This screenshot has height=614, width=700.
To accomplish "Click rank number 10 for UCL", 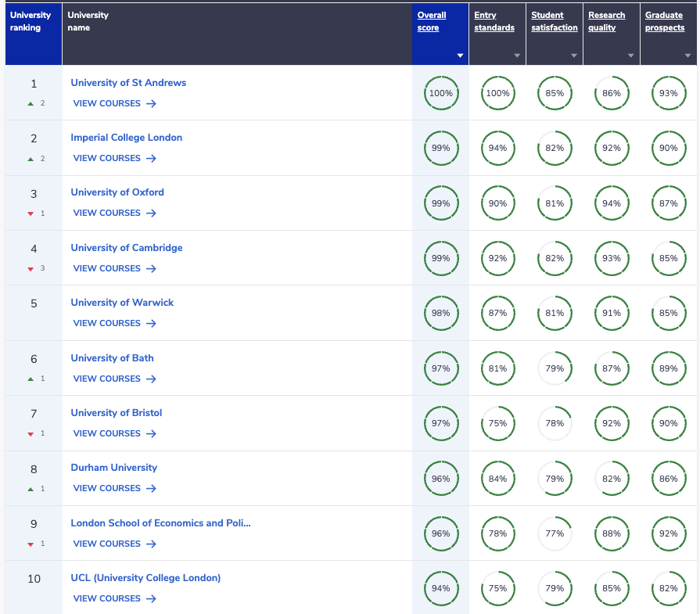I will 34,579.
